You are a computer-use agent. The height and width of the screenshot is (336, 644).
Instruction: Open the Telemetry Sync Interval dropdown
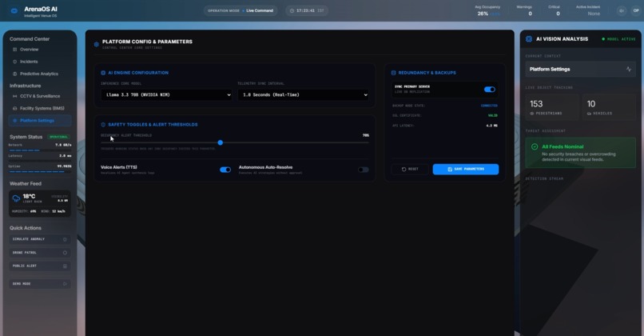303,94
